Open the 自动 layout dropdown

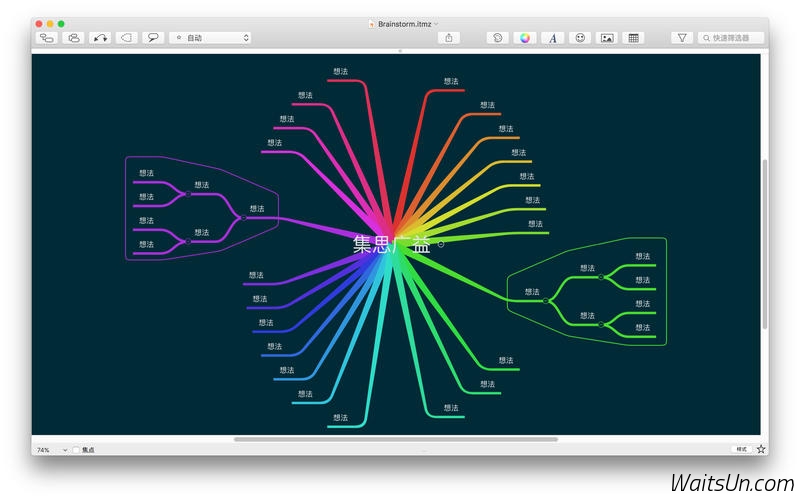point(210,38)
